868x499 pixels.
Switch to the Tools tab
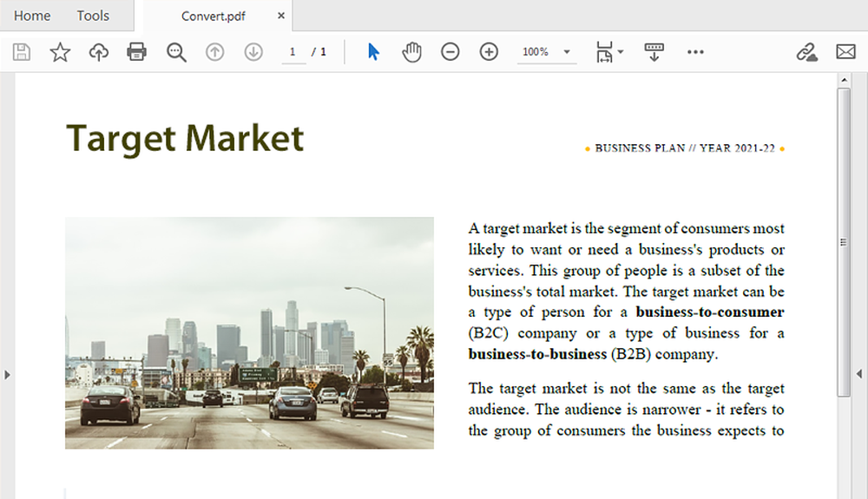(93, 16)
